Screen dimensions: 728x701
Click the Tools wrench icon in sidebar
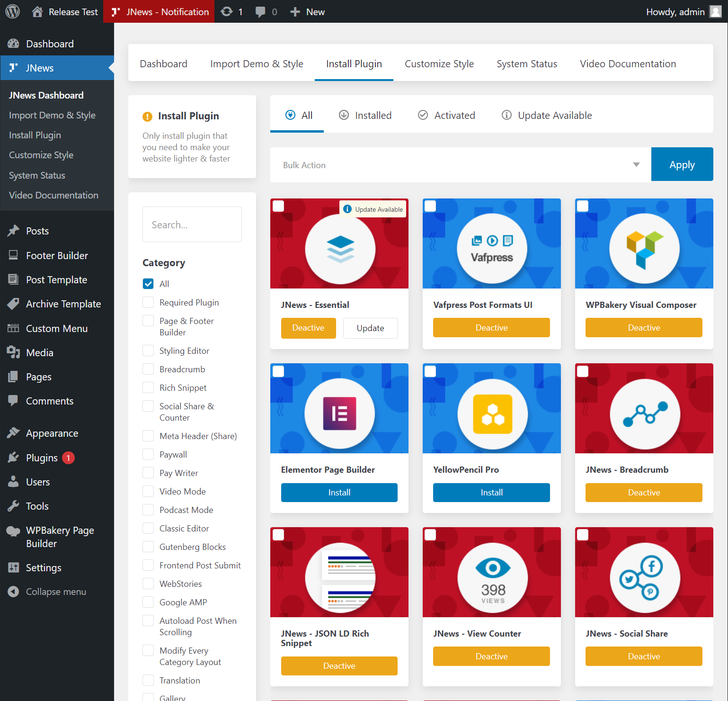coord(13,506)
